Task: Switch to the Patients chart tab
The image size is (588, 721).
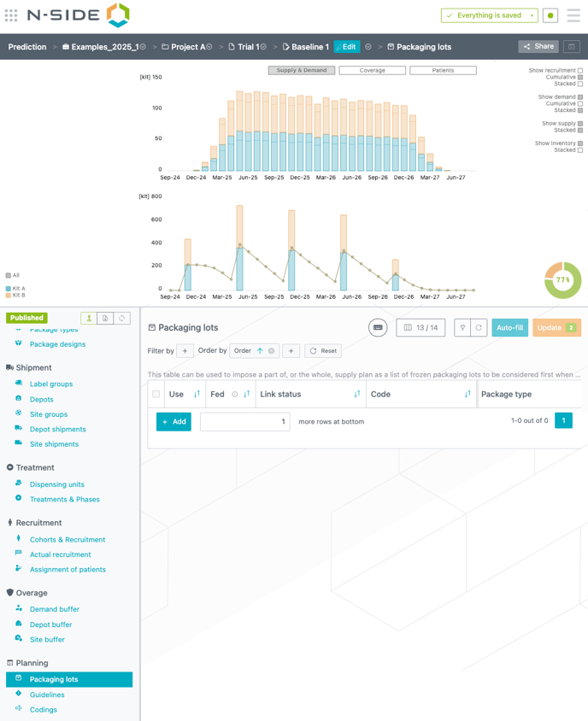Action: pyautogui.click(x=443, y=70)
